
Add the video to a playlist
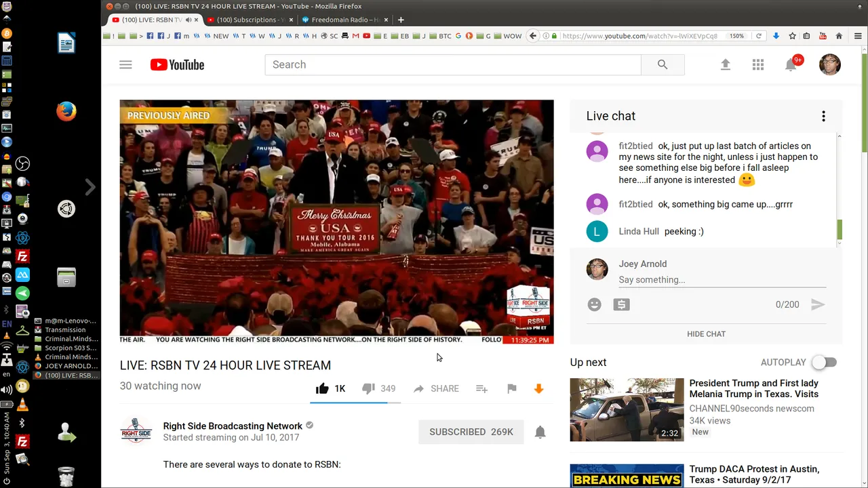(x=481, y=388)
